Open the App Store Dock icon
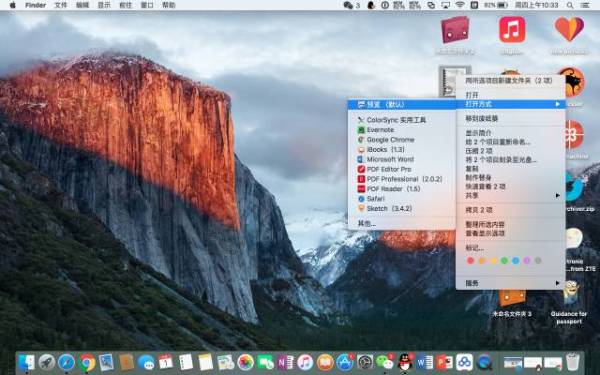The image size is (600, 375). [344, 362]
